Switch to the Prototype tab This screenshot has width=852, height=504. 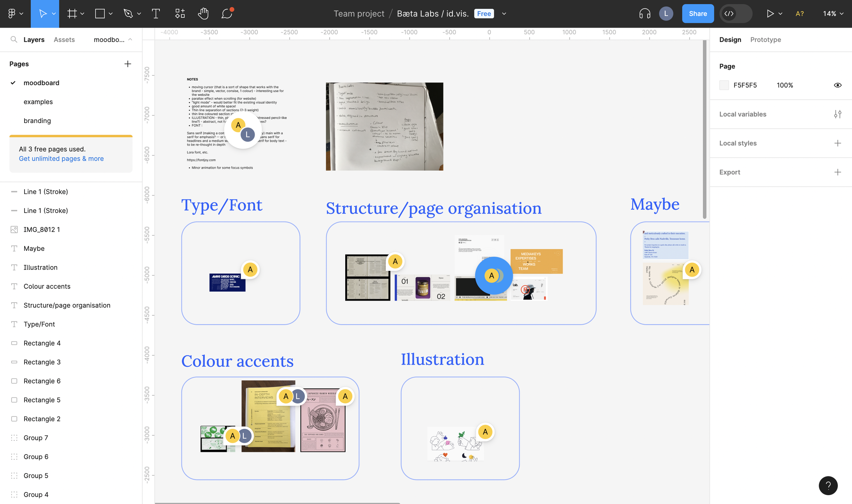click(765, 40)
